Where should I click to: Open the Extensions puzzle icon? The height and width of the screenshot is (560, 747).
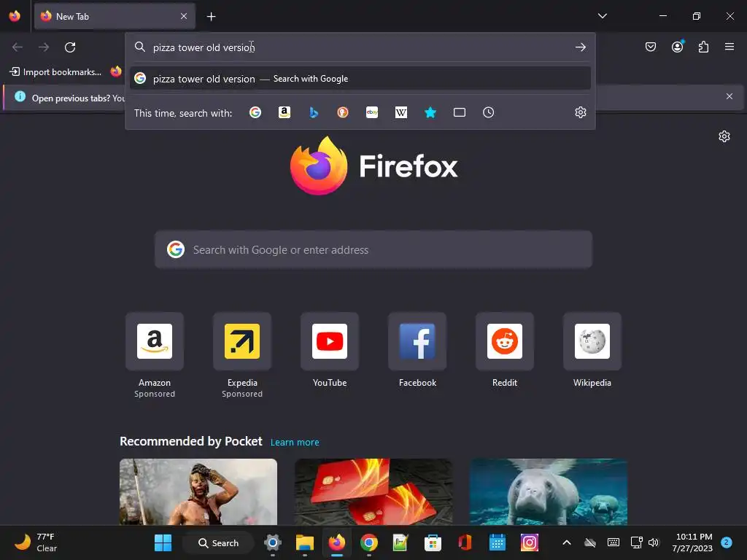[703, 47]
